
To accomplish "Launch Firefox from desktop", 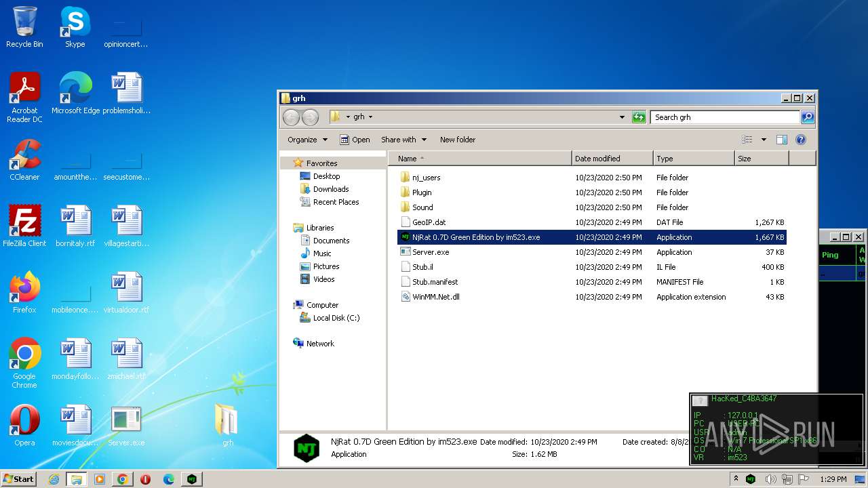I will click(x=24, y=293).
